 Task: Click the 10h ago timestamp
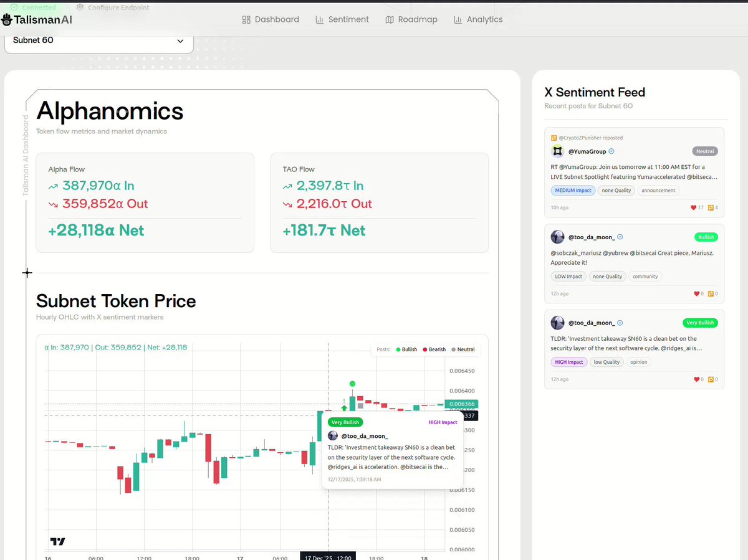pyautogui.click(x=560, y=207)
